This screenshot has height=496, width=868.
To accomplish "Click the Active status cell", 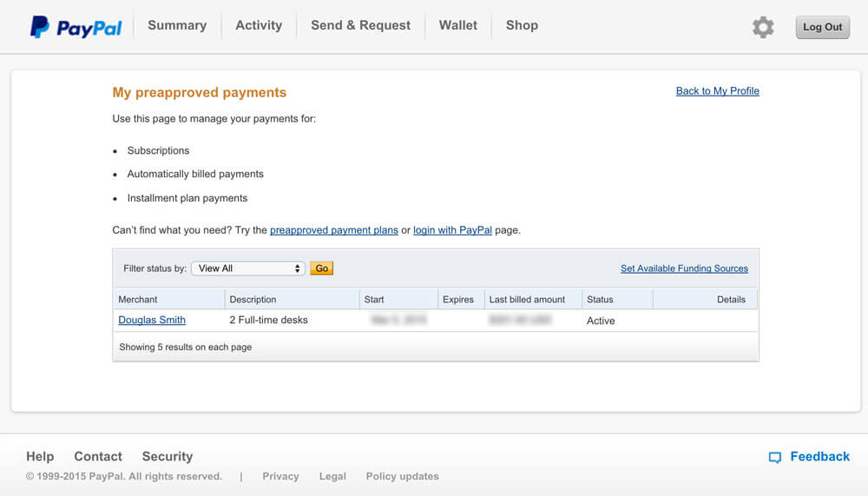I will click(x=601, y=321).
